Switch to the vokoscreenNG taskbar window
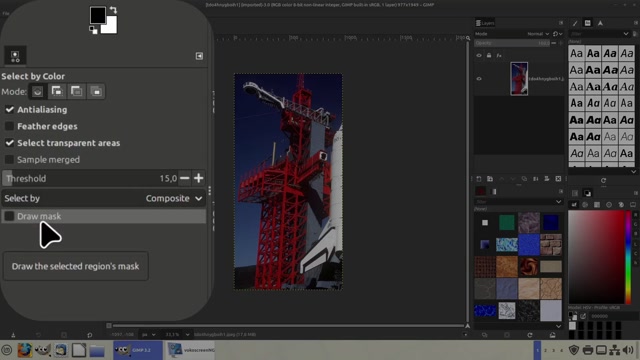 point(191,350)
